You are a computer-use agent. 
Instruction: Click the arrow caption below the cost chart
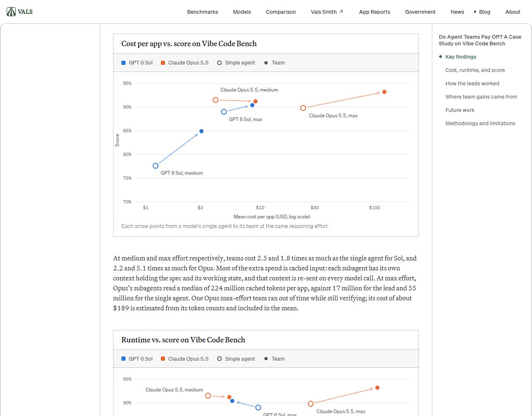[225, 226]
